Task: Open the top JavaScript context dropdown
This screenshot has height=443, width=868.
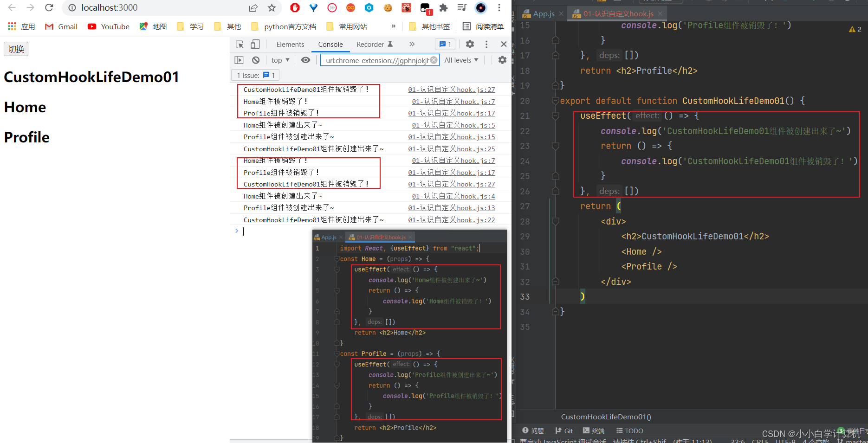Action: 280,60
